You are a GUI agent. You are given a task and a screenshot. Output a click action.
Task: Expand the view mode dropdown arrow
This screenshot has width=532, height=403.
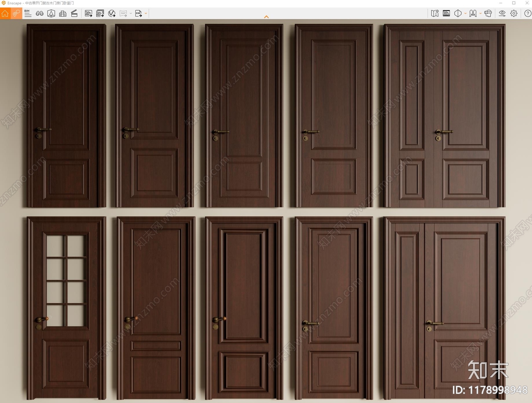[x=465, y=13]
